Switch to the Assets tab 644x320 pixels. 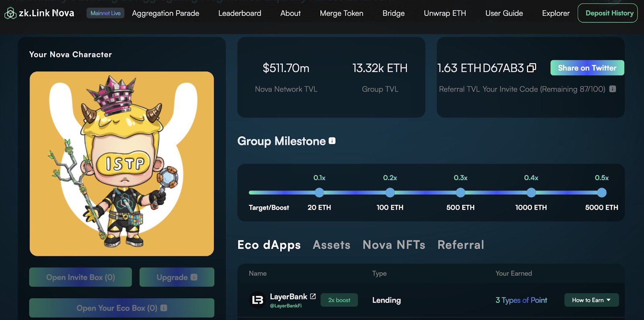click(332, 245)
